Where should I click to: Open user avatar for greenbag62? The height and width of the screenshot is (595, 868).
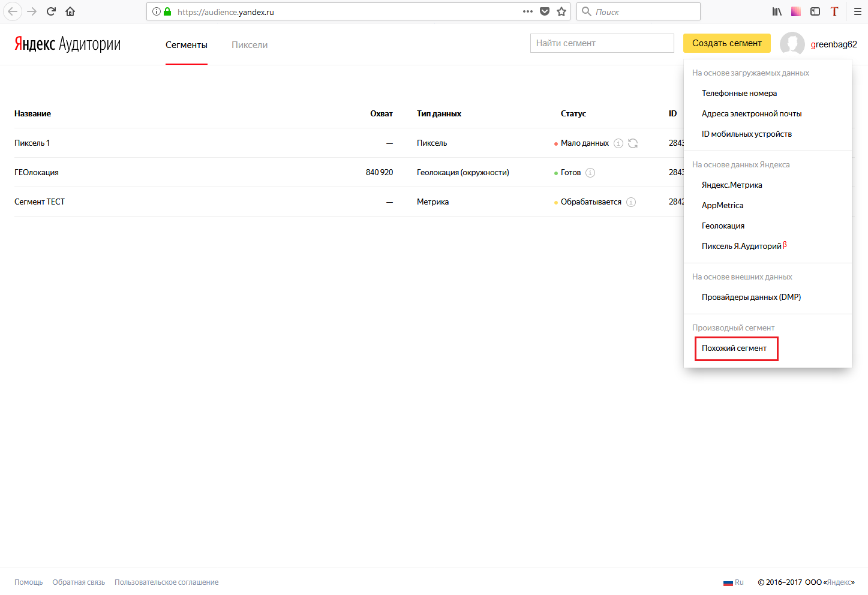click(792, 44)
